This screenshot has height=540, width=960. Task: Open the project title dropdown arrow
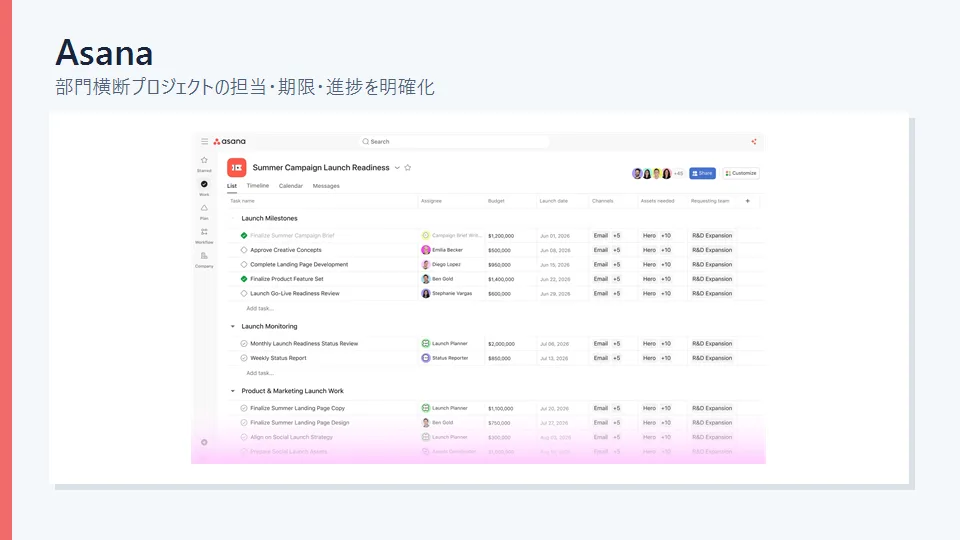(397, 168)
